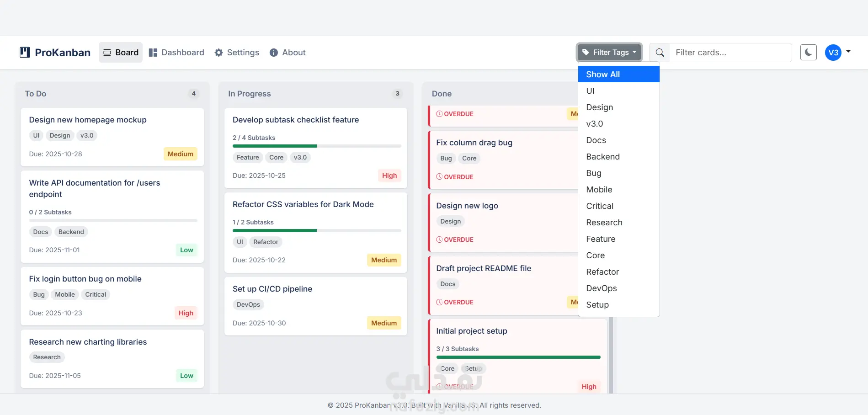Click the Dashboard grid icon
Screen dimensions: 868x415
tap(153, 53)
